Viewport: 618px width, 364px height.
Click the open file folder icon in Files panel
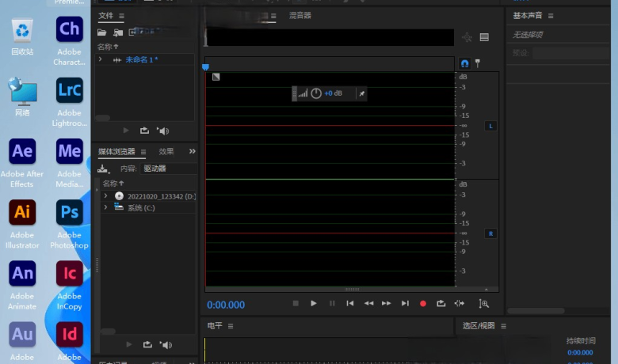[x=101, y=32]
